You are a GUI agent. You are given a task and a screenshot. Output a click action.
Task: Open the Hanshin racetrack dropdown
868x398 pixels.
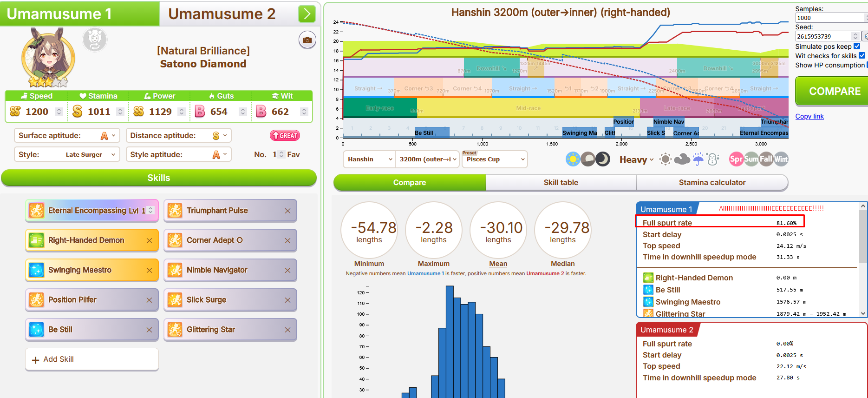[369, 159]
